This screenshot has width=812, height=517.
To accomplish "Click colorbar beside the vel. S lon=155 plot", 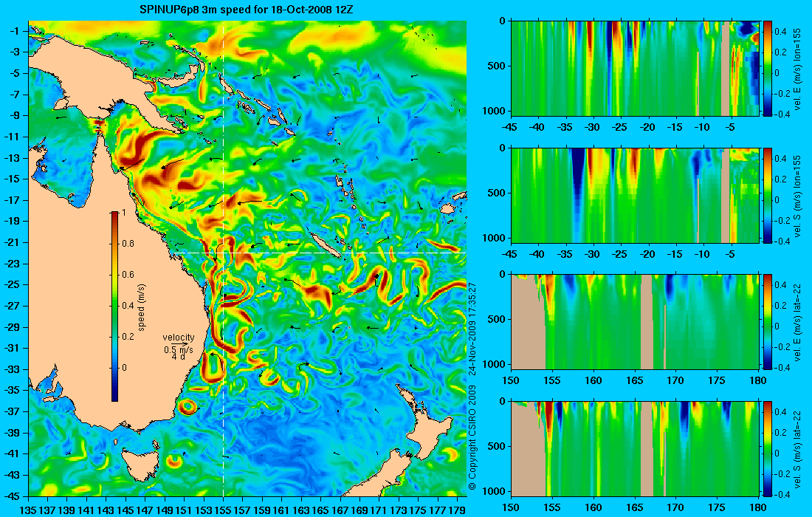I will 767,195.
